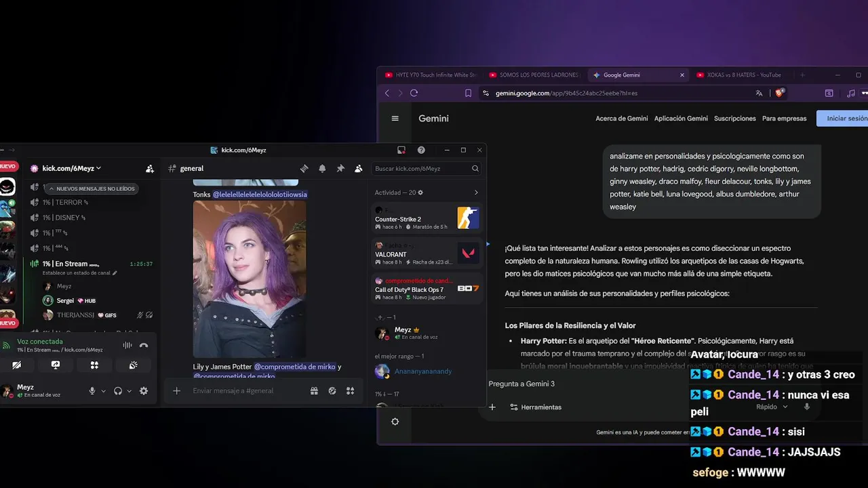Open Discord inbox icon in title bar
868x488 pixels.
coord(401,150)
